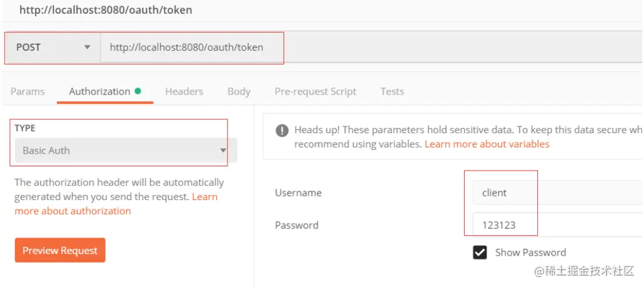Expand the Basic Auth type dropdown
The height and width of the screenshot is (287, 644).
click(119, 151)
